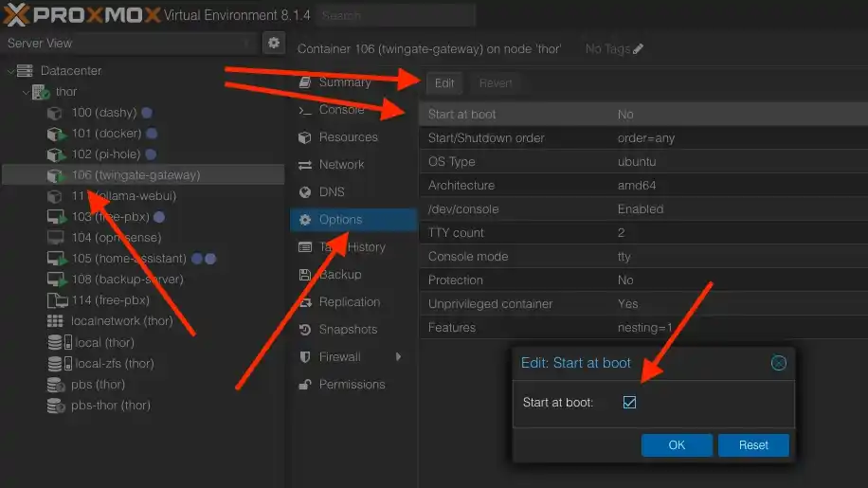The image size is (868, 488).
Task: Click No Tags label
Action: (x=607, y=49)
